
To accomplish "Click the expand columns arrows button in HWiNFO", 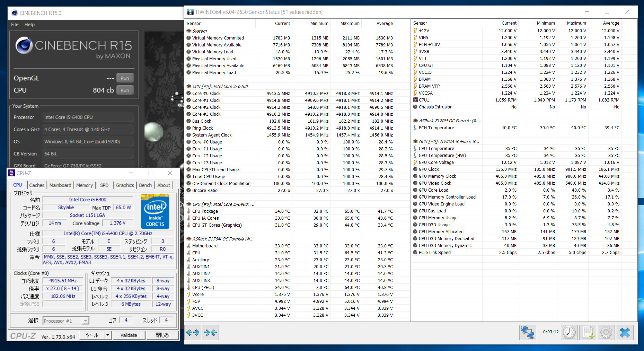I will coord(193,333).
